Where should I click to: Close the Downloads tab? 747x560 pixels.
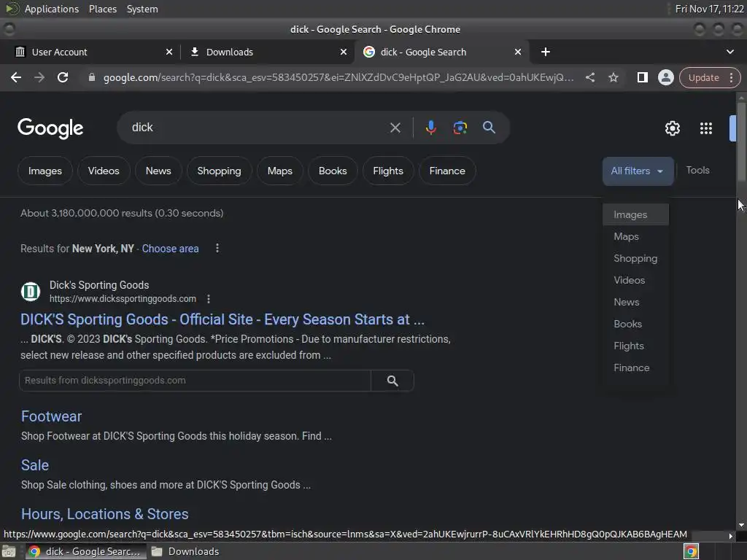[344, 52]
